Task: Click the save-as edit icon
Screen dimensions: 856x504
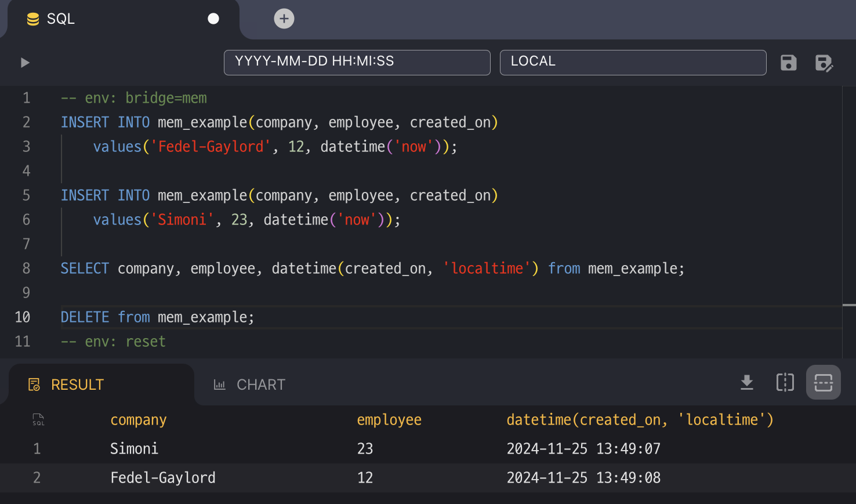Action: [824, 63]
